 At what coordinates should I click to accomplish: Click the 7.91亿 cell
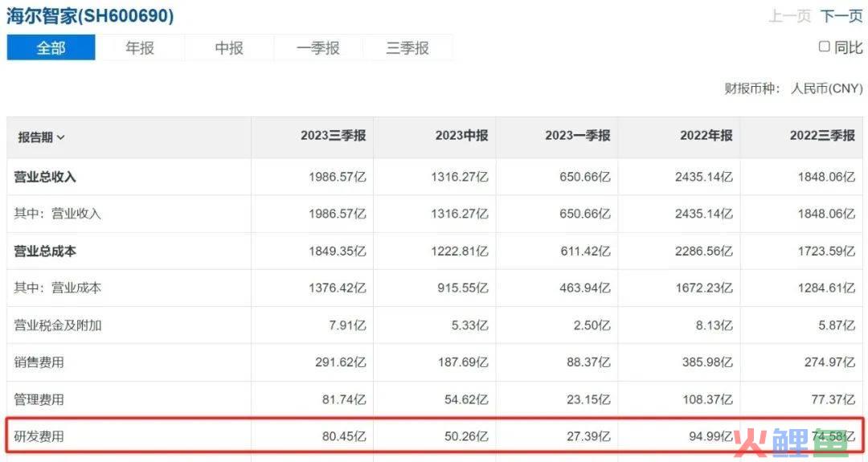tap(348, 325)
